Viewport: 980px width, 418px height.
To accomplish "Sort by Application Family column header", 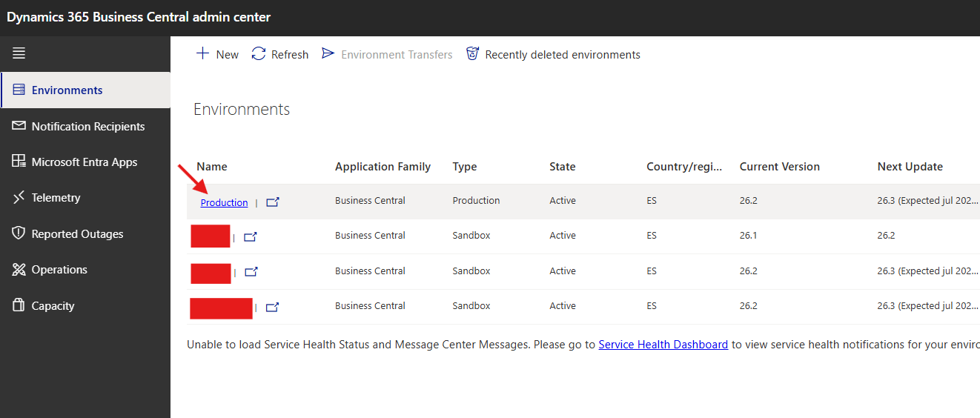I will click(x=383, y=167).
